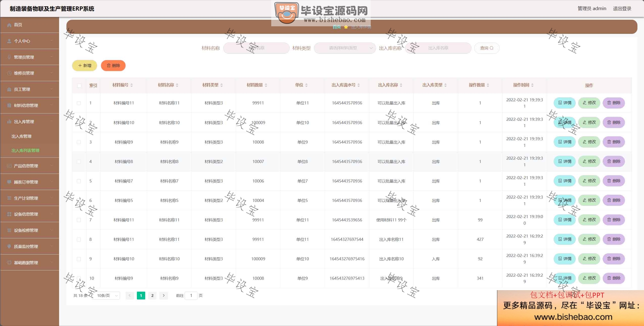Click the 材料信息管理 icon in sidebar
This screenshot has height=326, width=644.
[9, 105]
